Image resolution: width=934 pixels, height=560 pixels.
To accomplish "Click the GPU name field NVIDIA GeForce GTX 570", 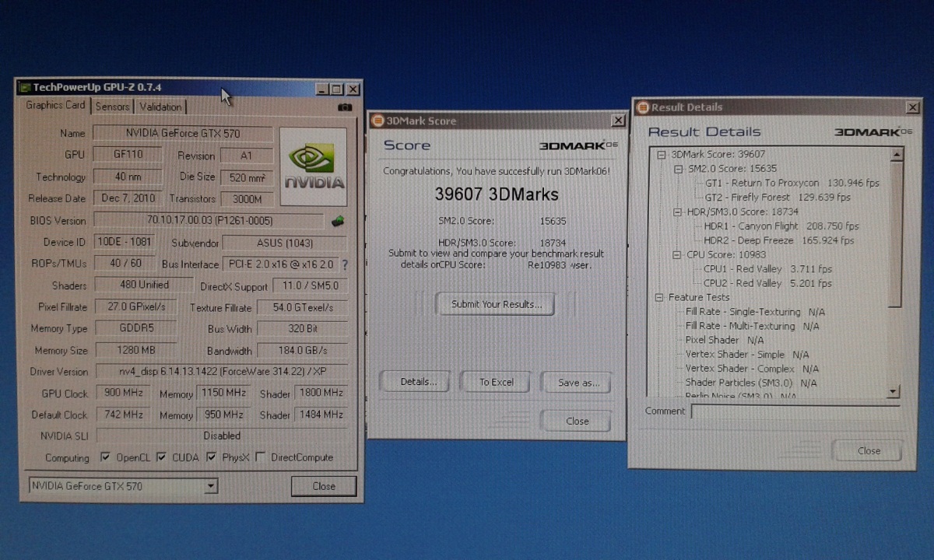I will click(183, 133).
